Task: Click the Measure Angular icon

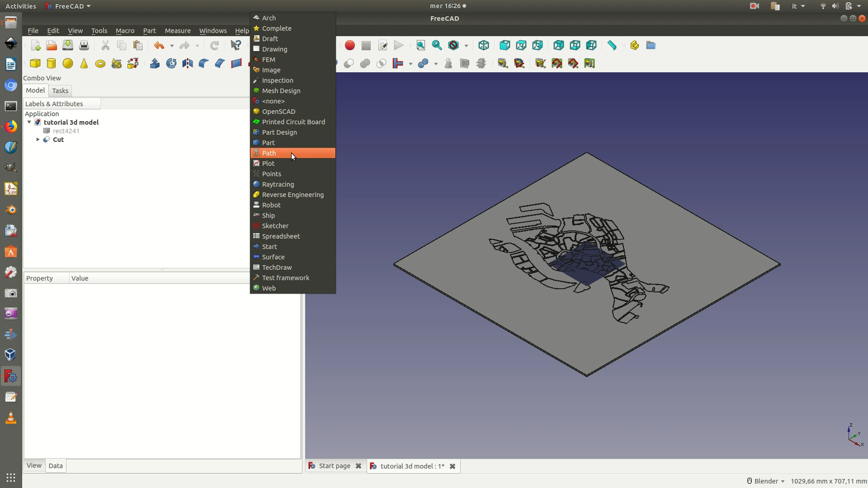Action: pos(519,64)
